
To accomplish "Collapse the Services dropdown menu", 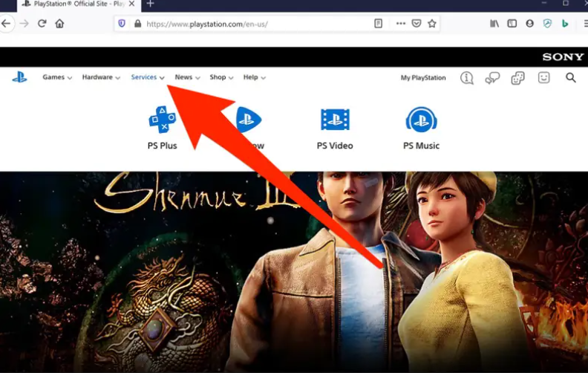I will tap(148, 77).
